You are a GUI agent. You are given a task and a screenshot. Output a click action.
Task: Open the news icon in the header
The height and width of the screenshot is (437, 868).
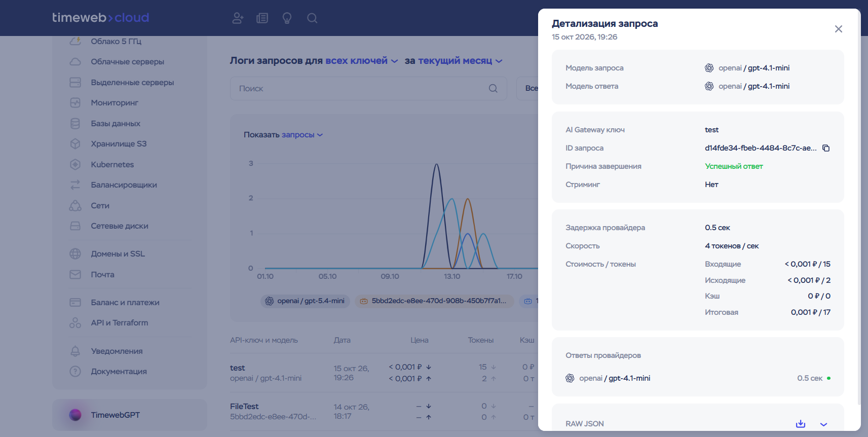pos(262,18)
